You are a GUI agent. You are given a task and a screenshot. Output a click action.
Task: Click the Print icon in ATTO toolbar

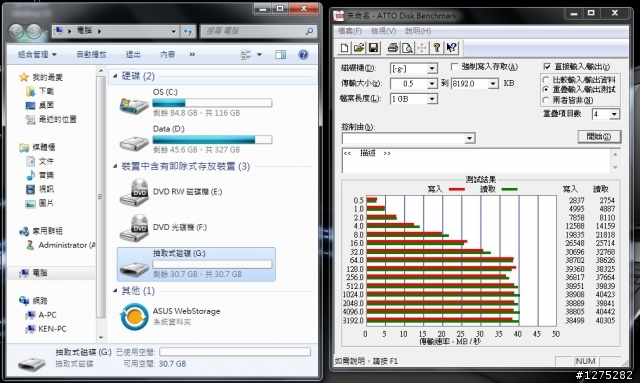393,48
